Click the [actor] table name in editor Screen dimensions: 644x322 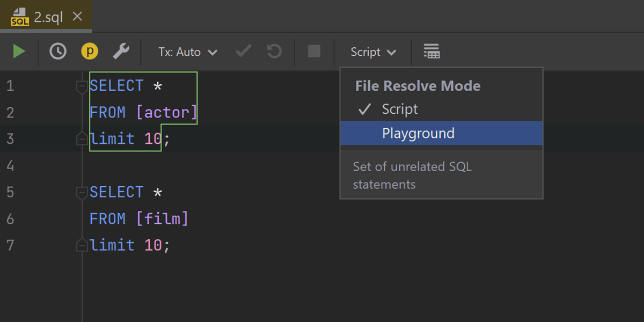pos(166,113)
